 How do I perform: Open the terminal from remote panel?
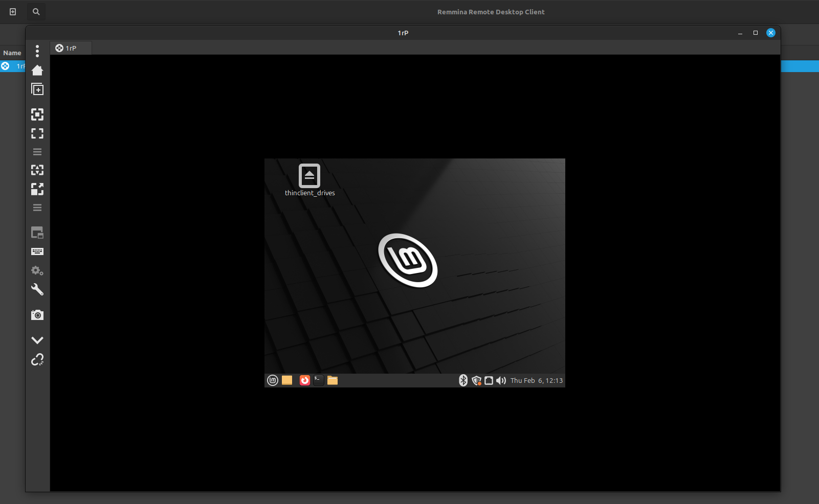318,380
